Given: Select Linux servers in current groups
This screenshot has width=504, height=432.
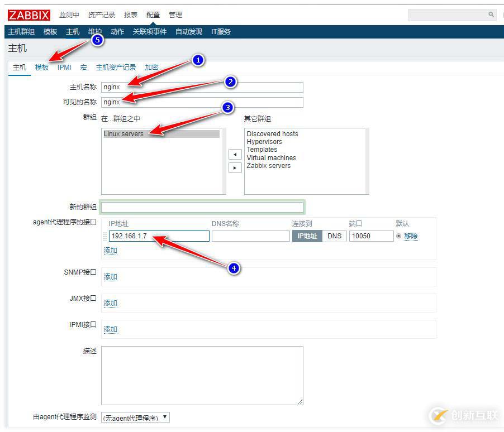Looking at the screenshot, I should [161, 133].
